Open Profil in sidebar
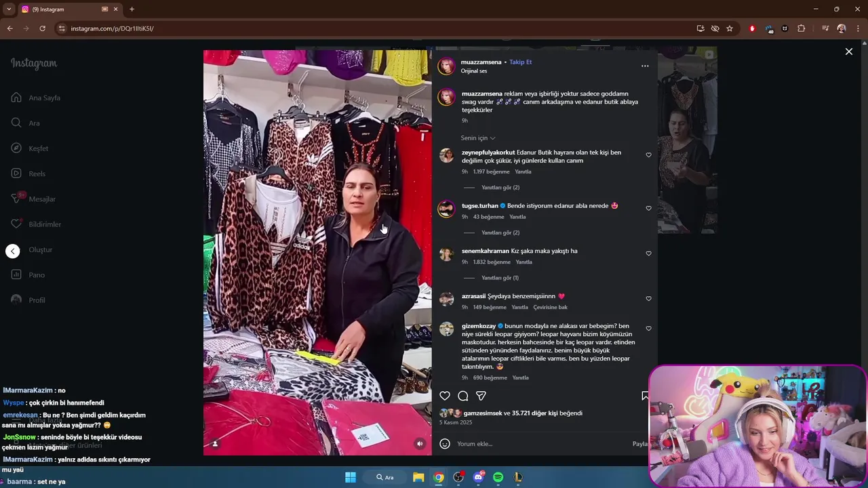Screen dimensions: 868x488 [x=28, y=300]
